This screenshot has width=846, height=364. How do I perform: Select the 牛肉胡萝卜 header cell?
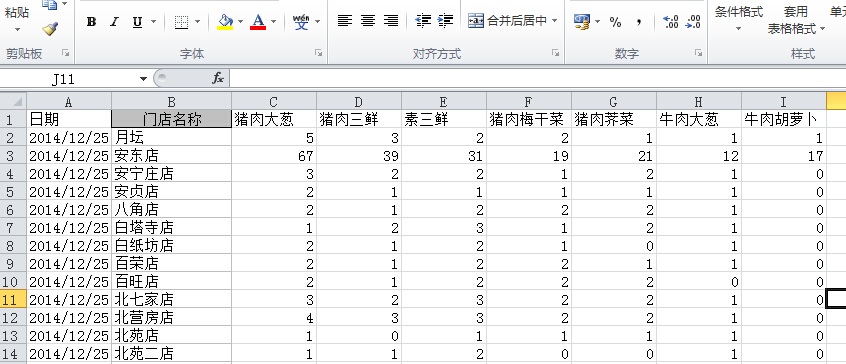pos(783,119)
